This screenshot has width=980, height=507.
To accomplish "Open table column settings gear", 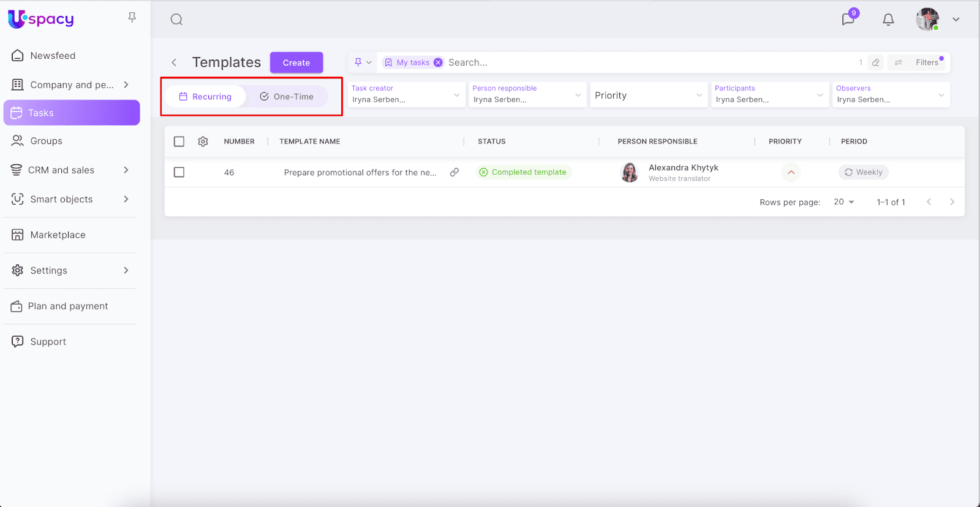I will [x=203, y=142].
